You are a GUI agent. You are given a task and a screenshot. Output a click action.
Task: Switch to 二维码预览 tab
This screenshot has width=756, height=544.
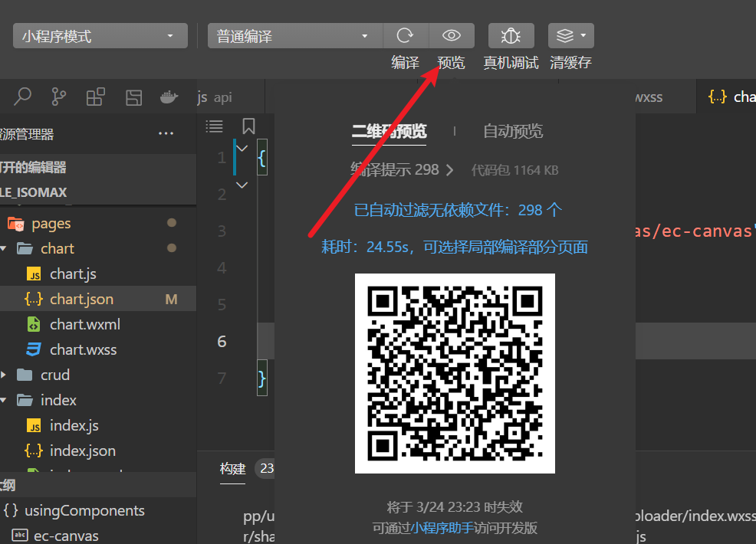(x=389, y=131)
